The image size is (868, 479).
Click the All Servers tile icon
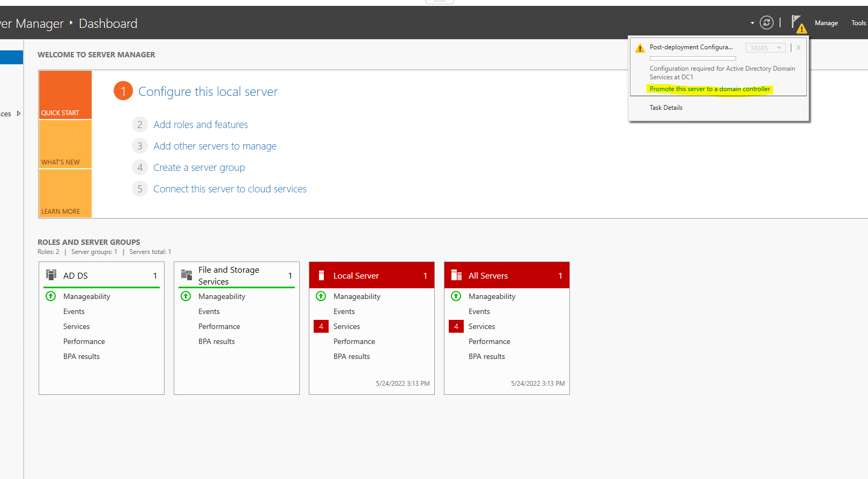456,275
